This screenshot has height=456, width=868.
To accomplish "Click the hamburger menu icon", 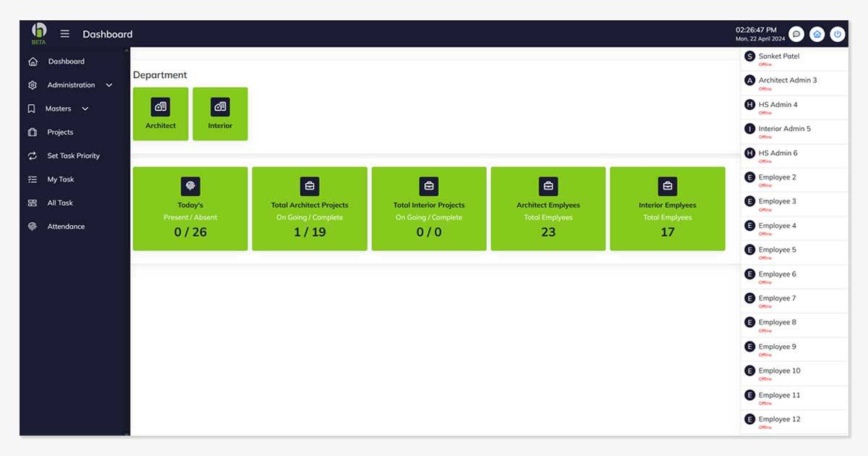I will 65,34.
